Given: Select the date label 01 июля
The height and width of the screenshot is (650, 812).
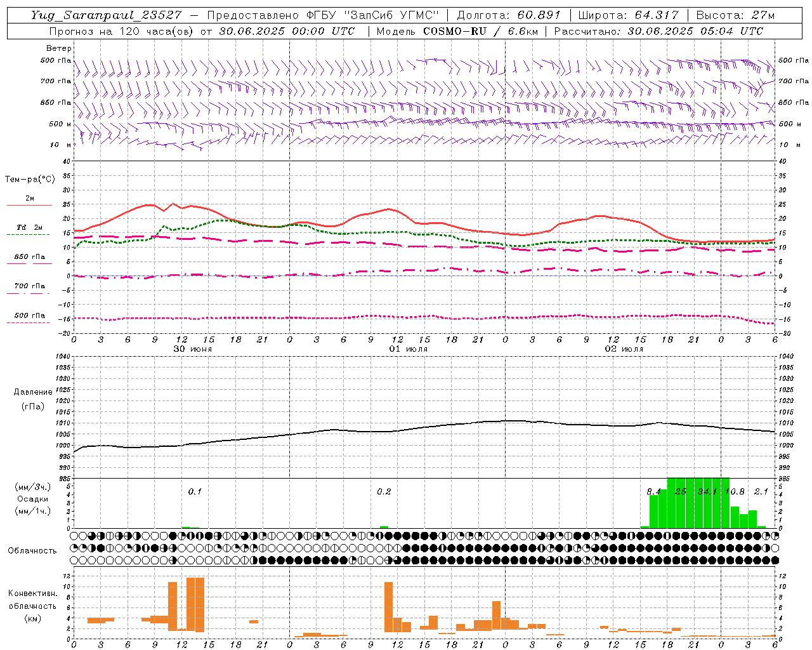Looking at the screenshot, I should (408, 349).
